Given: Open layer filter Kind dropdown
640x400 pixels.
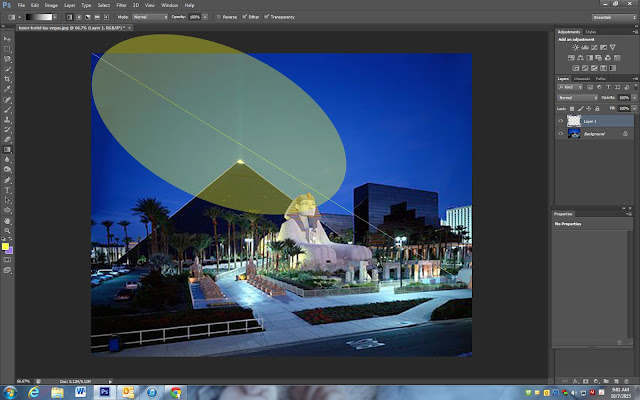Looking at the screenshot, I should pyautogui.click(x=570, y=87).
